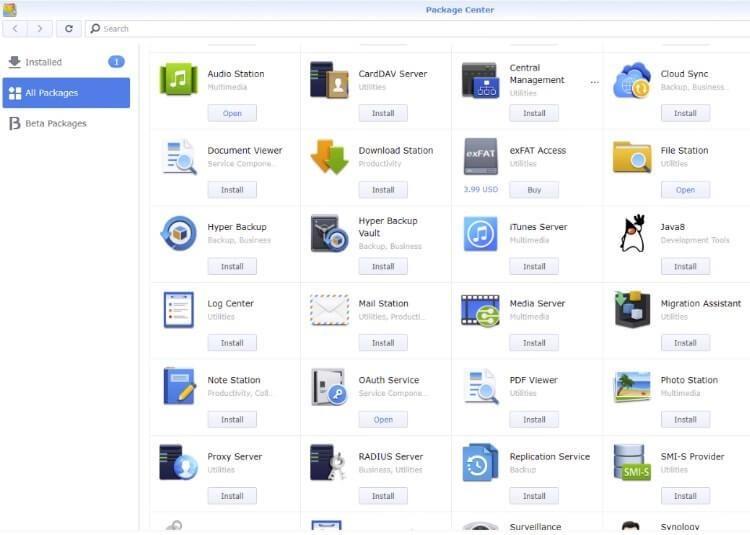Click the Audio Station package icon

178,79
